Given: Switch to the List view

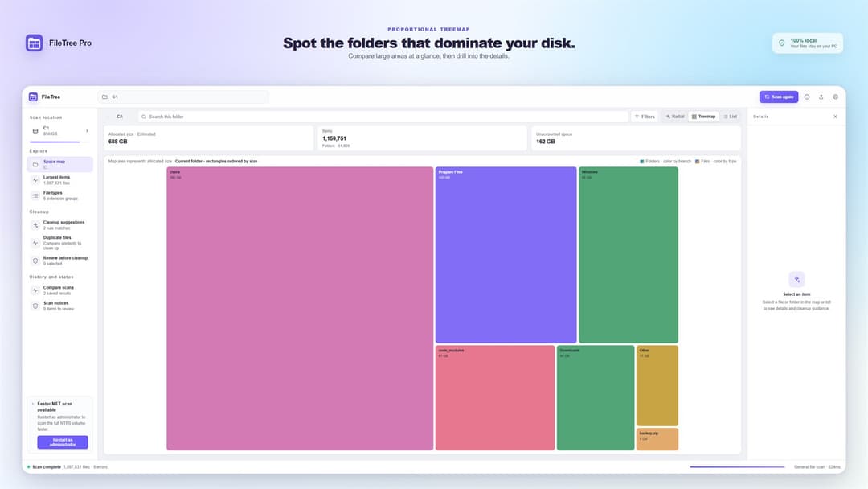Looking at the screenshot, I should click(730, 117).
